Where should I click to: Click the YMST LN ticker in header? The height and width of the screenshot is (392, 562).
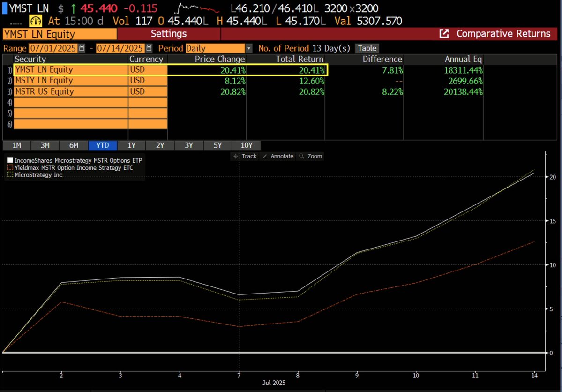click(x=29, y=8)
